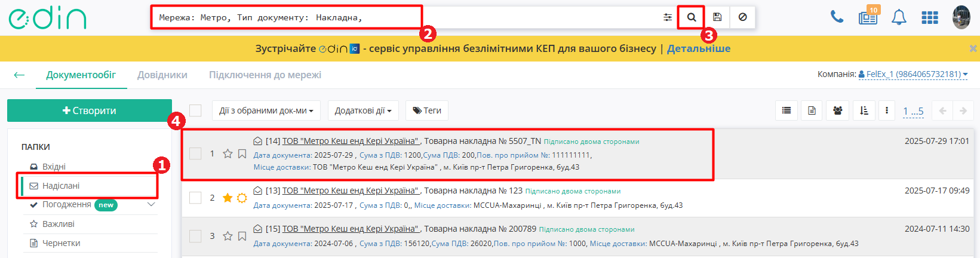Clear search filter with the ban icon
Viewport: 980px width, 258px height.
tap(742, 17)
